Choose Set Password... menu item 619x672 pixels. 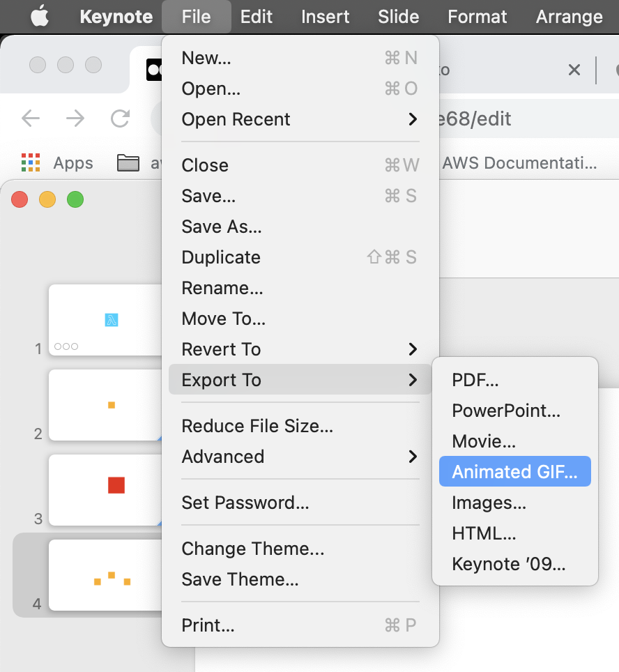pyautogui.click(x=300, y=503)
